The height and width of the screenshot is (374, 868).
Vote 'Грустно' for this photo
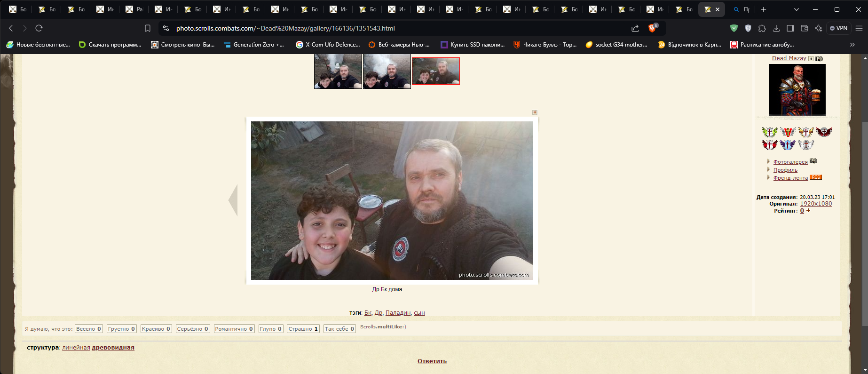tap(121, 329)
